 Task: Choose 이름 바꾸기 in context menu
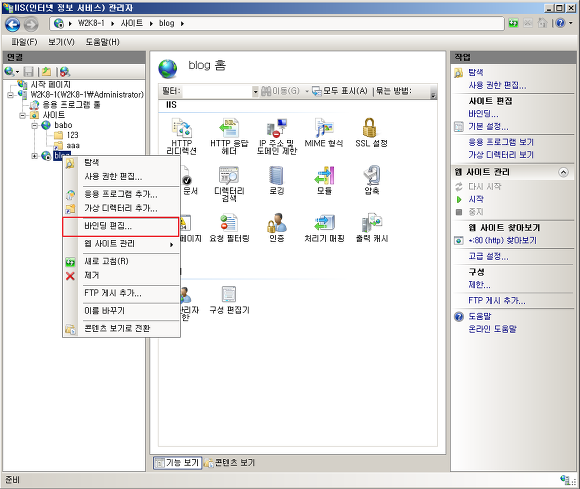tap(121, 311)
